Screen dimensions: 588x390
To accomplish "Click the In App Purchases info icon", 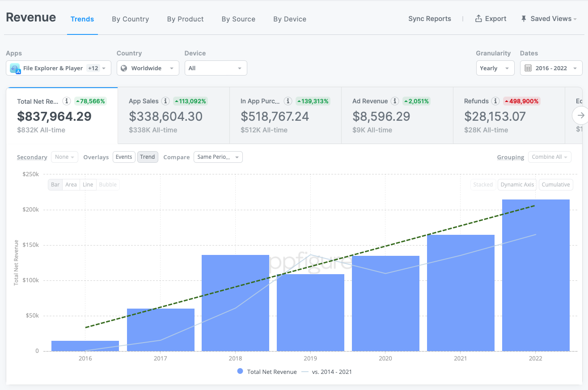I will (288, 101).
